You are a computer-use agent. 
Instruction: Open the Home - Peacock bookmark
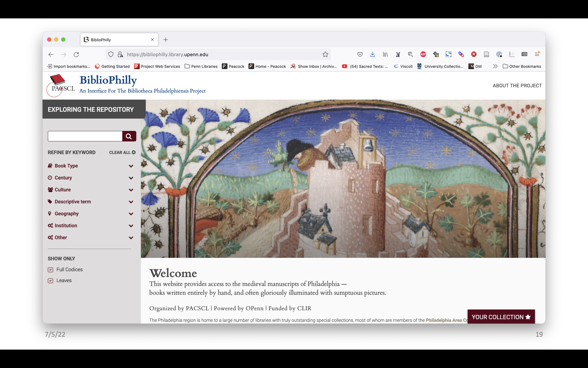[267, 66]
